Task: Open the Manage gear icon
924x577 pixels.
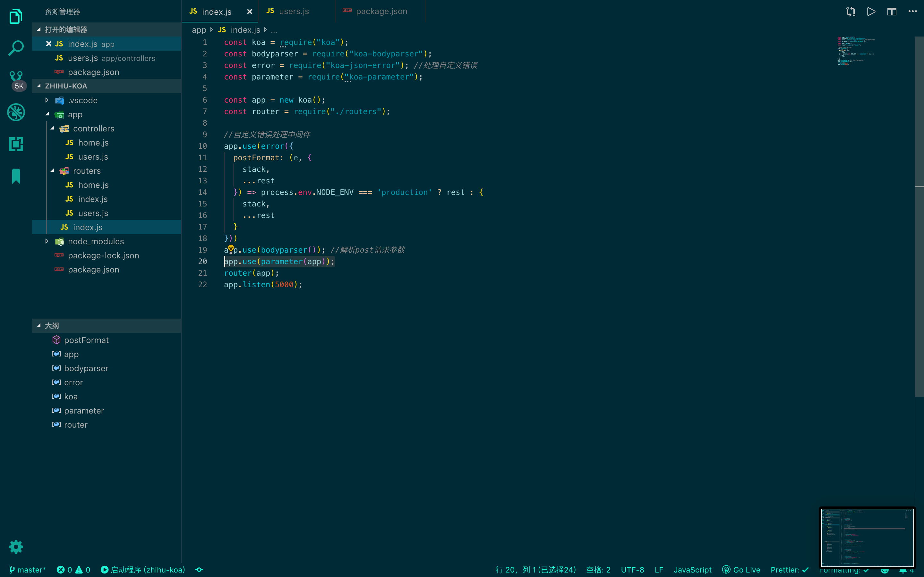Action: click(x=16, y=547)
